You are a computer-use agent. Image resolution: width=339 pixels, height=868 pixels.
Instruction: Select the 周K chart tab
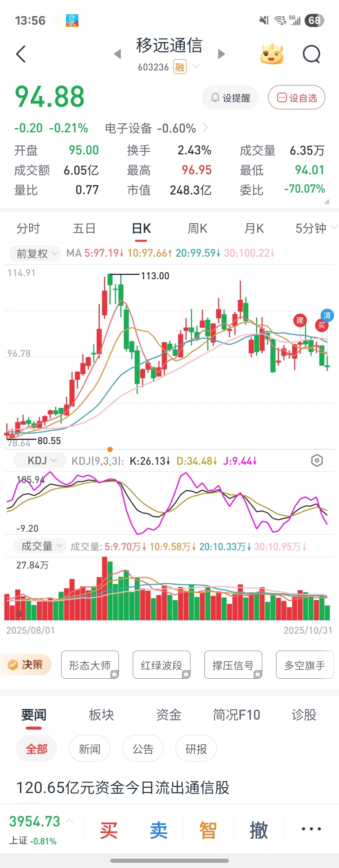[198, 228]
